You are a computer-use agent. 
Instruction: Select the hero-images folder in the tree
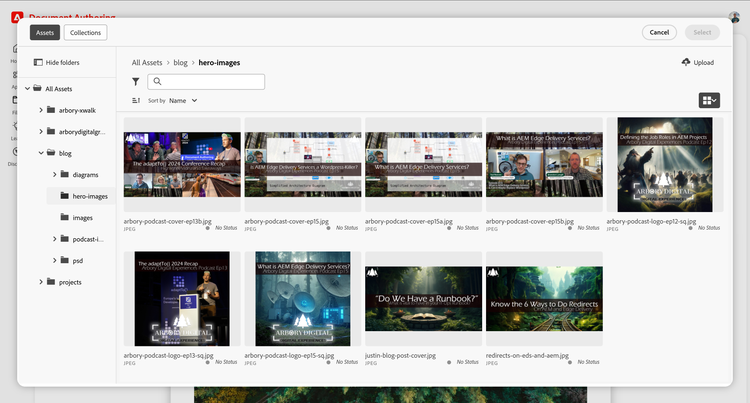click(90, 196)
